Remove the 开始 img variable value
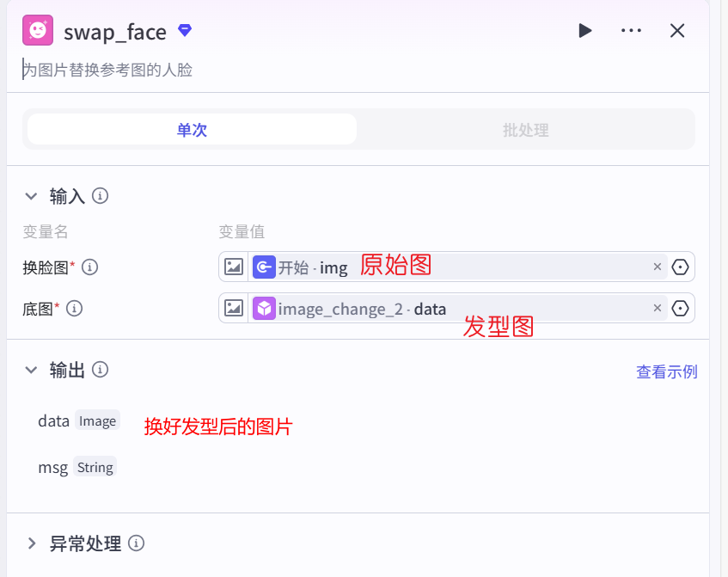The width and height of the screenshot is (728, 577). point(658,267)
